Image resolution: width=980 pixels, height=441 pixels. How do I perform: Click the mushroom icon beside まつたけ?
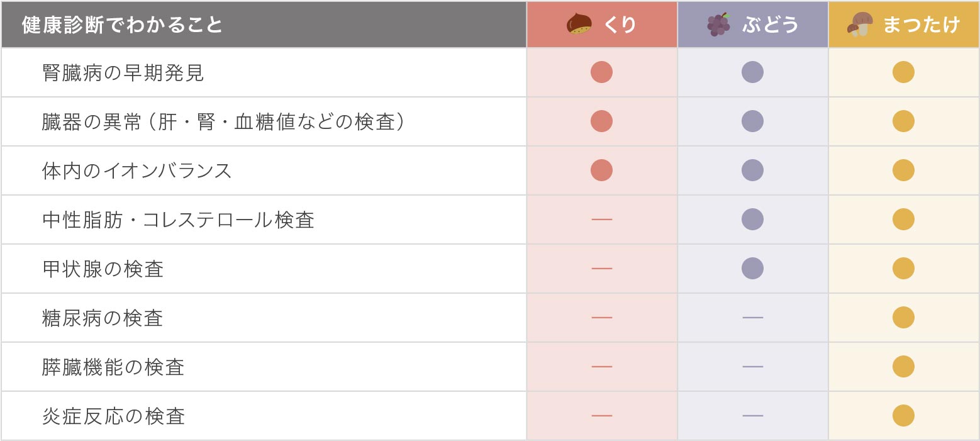[860, 25]
